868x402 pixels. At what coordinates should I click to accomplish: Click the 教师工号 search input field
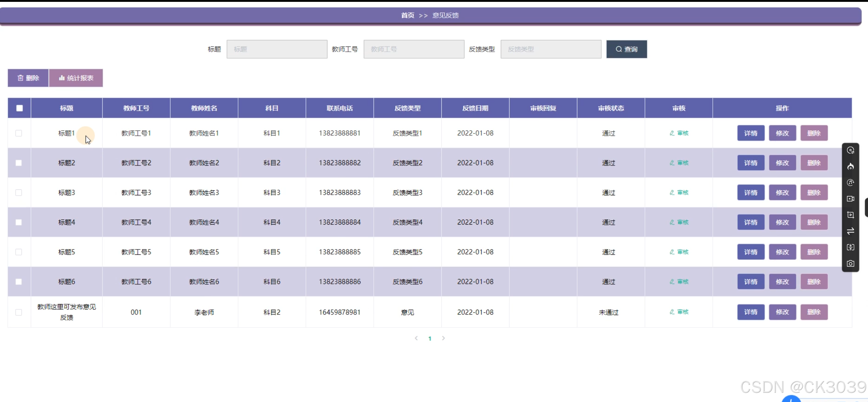coord(413,49)
